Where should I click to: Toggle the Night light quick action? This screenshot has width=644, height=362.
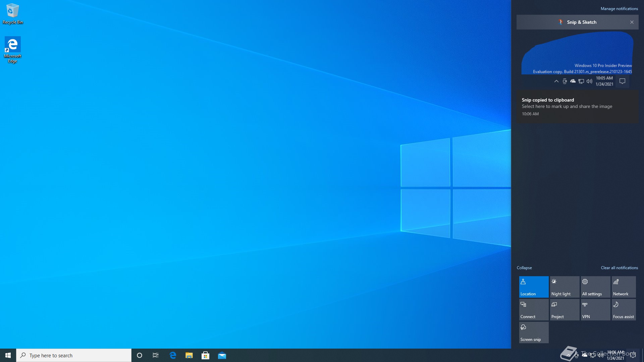click(x=565, y=287)
